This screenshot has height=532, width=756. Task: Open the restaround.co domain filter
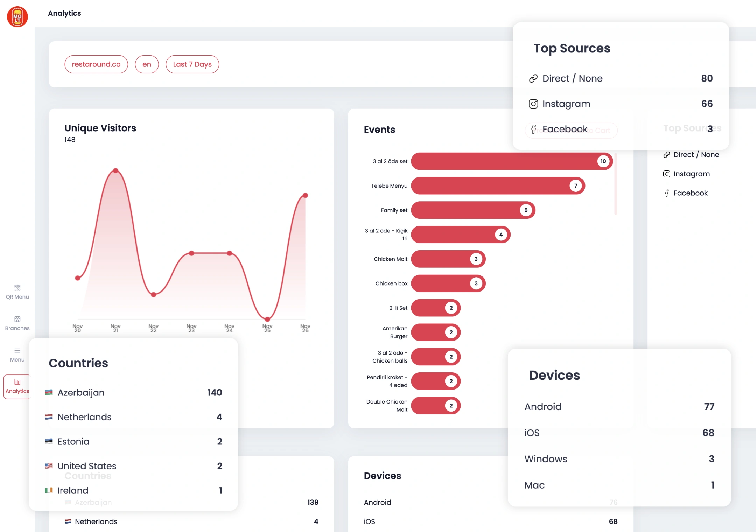[96, 64]
